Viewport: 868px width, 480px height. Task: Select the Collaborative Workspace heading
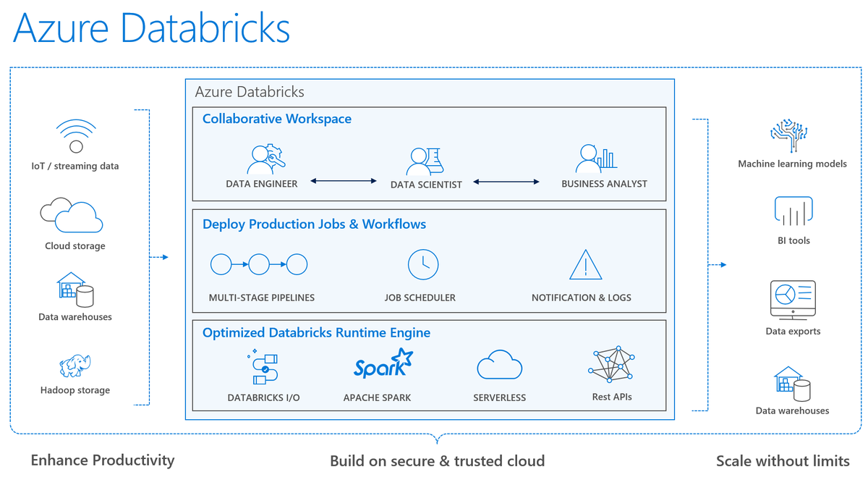coord(278,118)
